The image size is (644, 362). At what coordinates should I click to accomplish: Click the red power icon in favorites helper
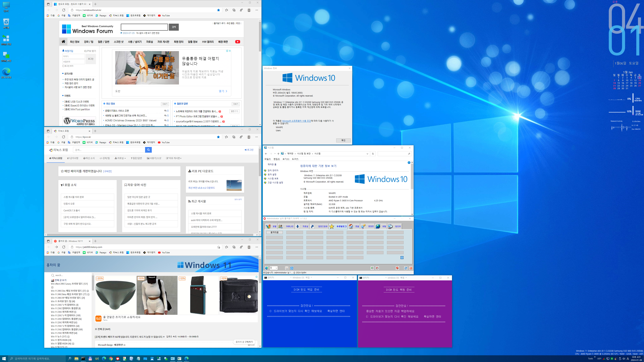[x=411, y=268]
